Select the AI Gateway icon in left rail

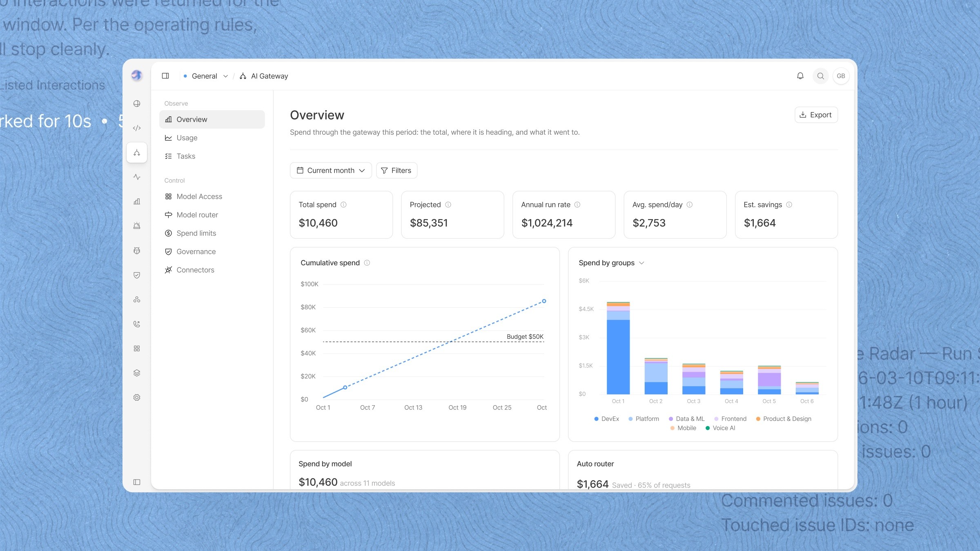pyautogui.click(x=137, y=153)
